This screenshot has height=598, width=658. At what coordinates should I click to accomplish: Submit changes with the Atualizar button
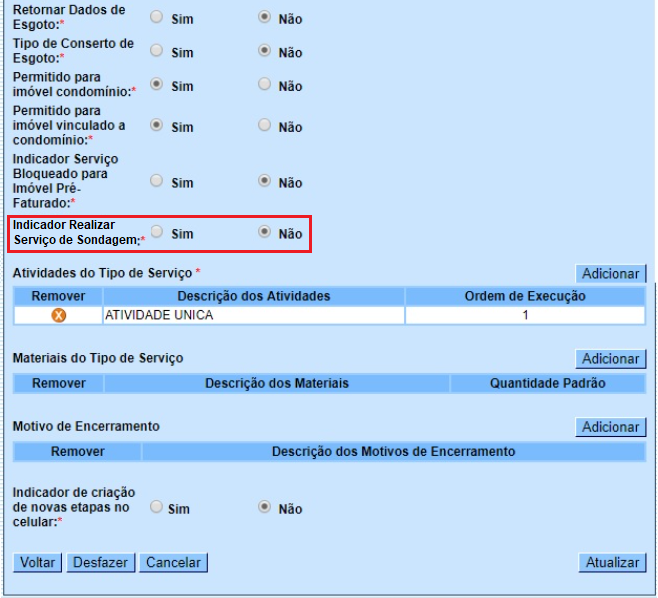(x=612, y=562)
